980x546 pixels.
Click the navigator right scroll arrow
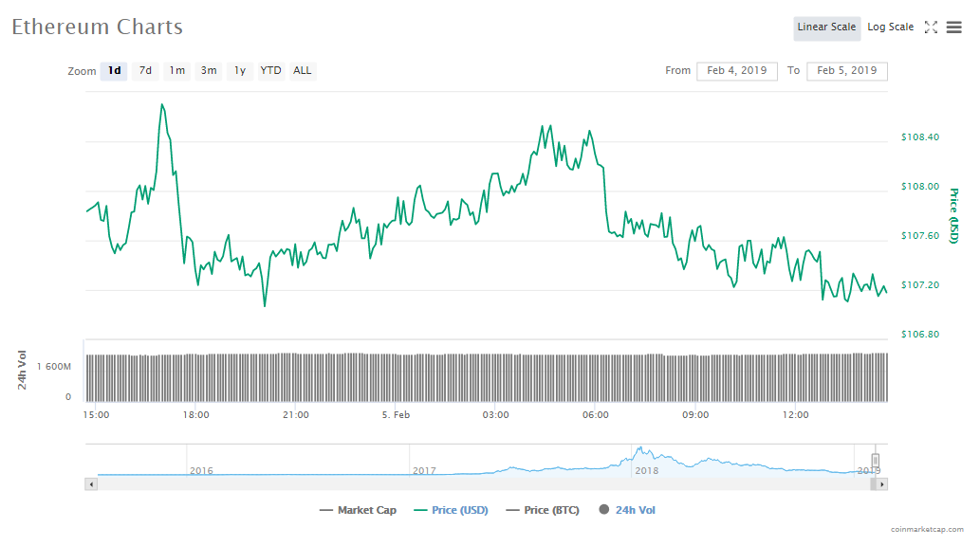pos(881,483)
